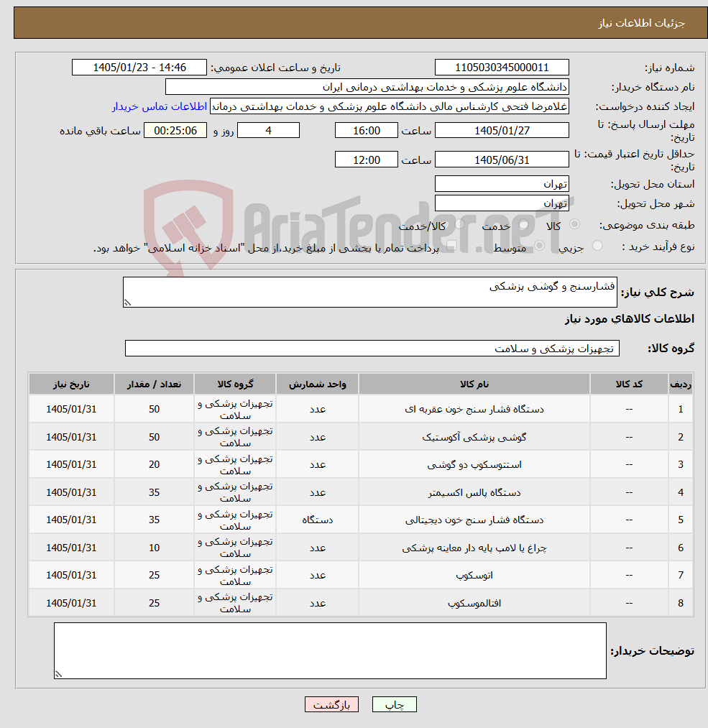Click item چراغ یا لامپ پایه دار معاینه پزشکی
Viewport: 708px width, 728px height.
click(474, 548)
